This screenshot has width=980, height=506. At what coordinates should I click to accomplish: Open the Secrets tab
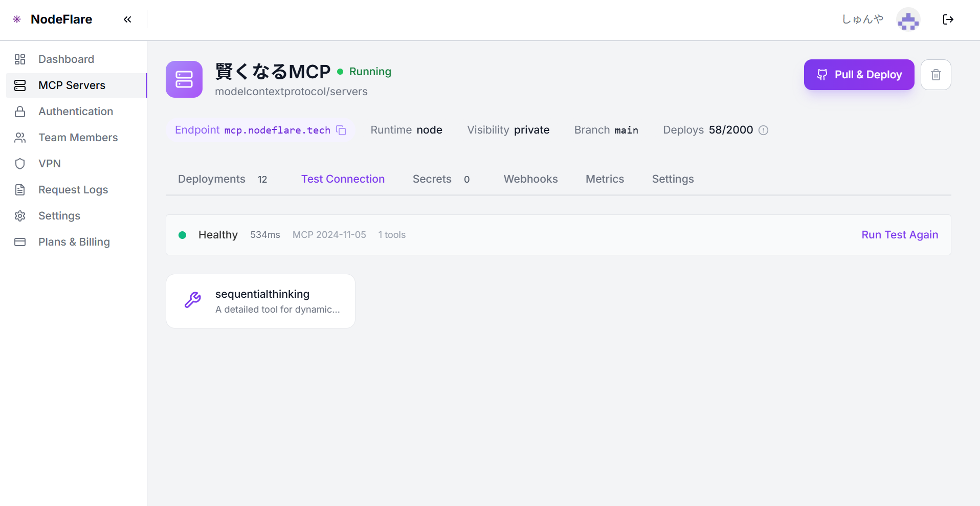441,179
